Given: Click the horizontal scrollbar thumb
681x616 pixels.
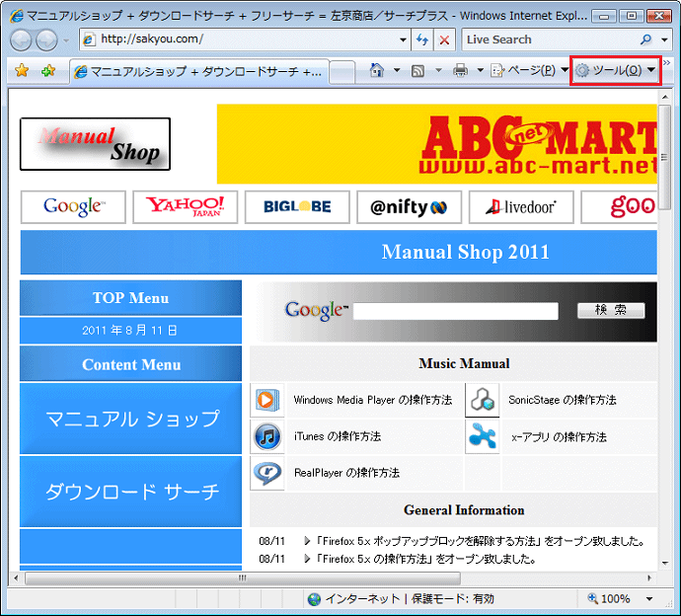Looking at the screenshot, I should click(243, 578).
